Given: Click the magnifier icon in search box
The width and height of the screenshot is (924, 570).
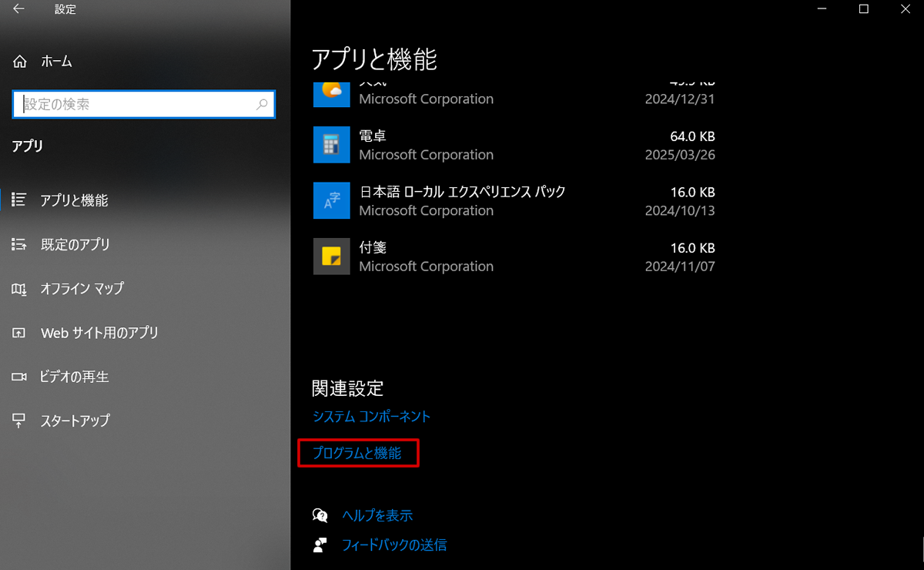Looking at the screenshot, I should click(262, 104).
